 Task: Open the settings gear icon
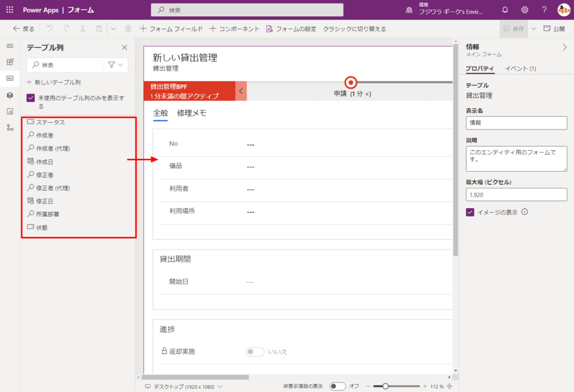click(525, 10)
